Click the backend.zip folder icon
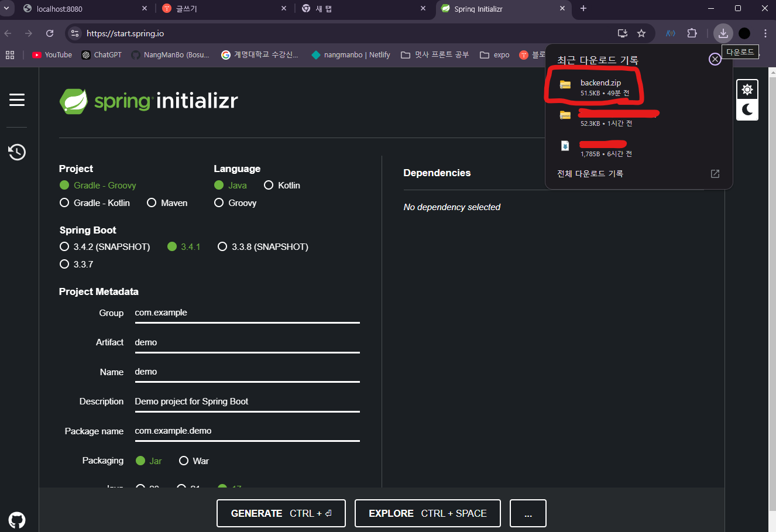Screen dimensions: 776x532 pyautogui.click(x=565, y=85)
